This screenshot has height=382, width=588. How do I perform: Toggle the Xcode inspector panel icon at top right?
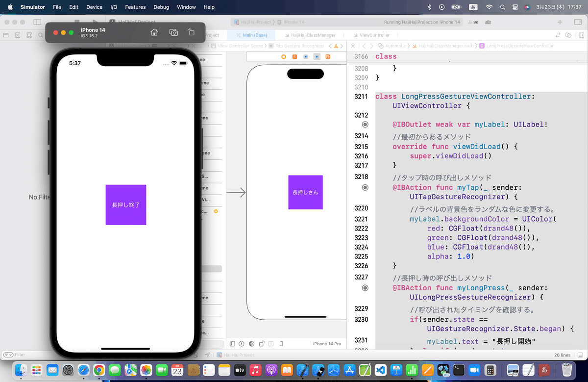(578, 22)
